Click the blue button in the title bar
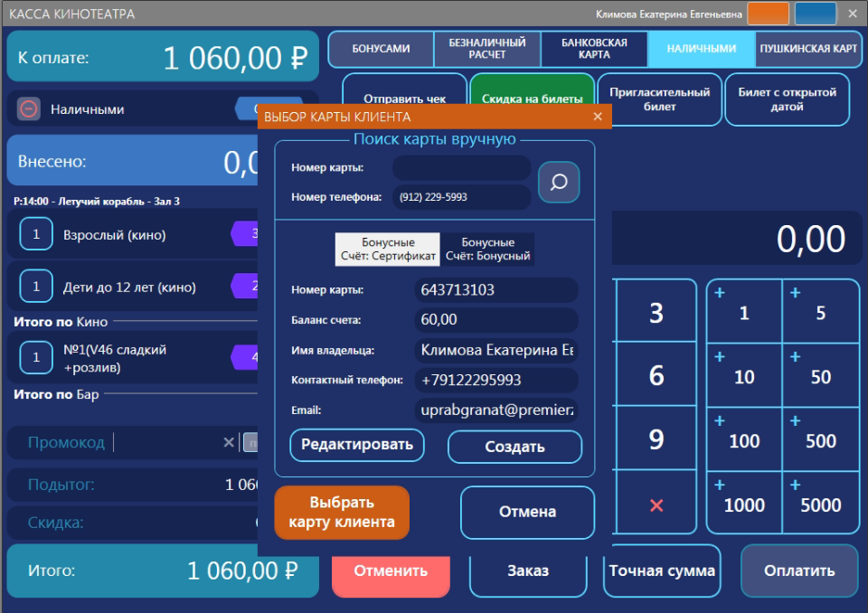The image size is (868, 613). pyautogui.click(x=815, y=14)
